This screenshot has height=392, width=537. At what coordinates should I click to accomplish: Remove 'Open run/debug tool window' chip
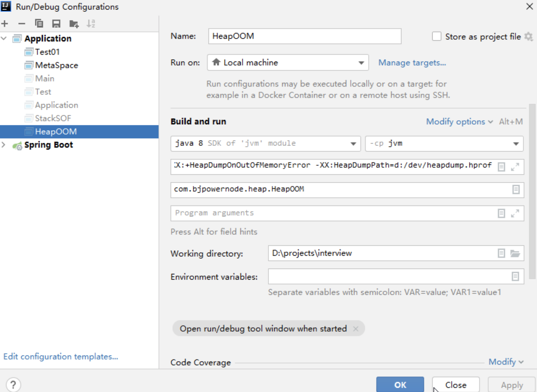[x=355, y=329]
